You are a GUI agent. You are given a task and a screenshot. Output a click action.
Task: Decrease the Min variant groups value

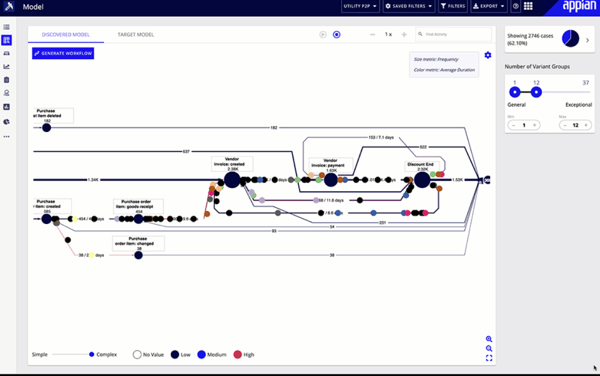(514, 125)
